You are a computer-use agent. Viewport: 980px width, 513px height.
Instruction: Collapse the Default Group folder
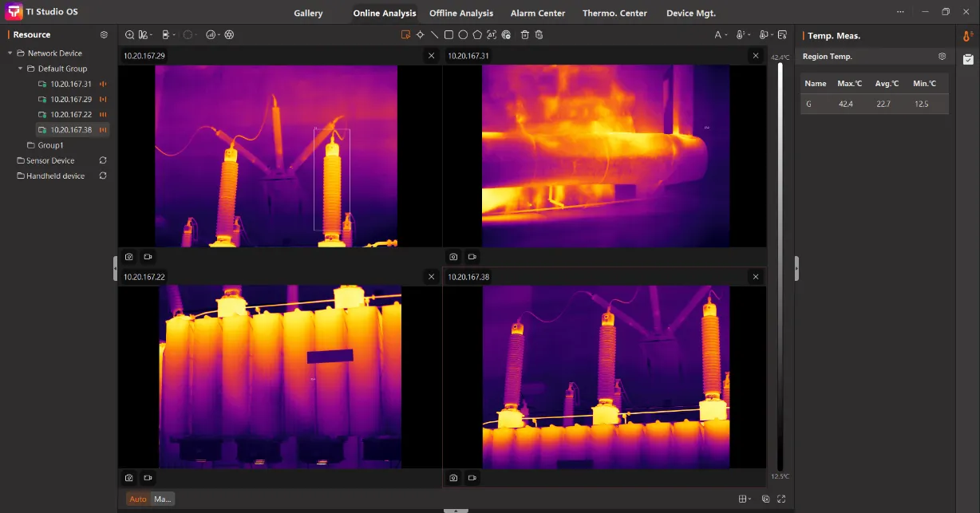click(x=21, y=69)
